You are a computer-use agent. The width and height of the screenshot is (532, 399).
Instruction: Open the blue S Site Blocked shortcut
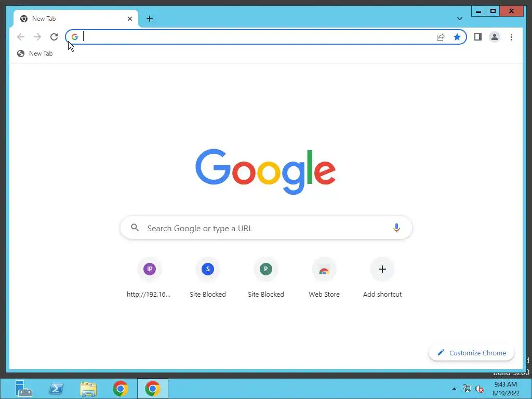click(x=208, y=278)
